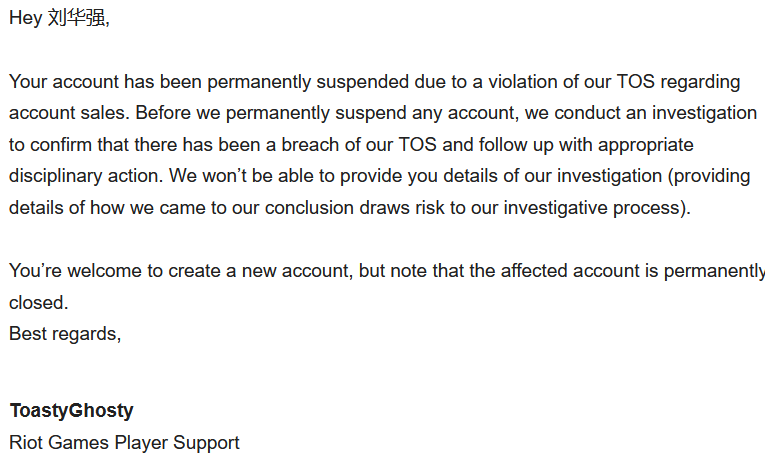Click the word "Hey" in the greeting
765x457 pixels.
pos(26,19)
